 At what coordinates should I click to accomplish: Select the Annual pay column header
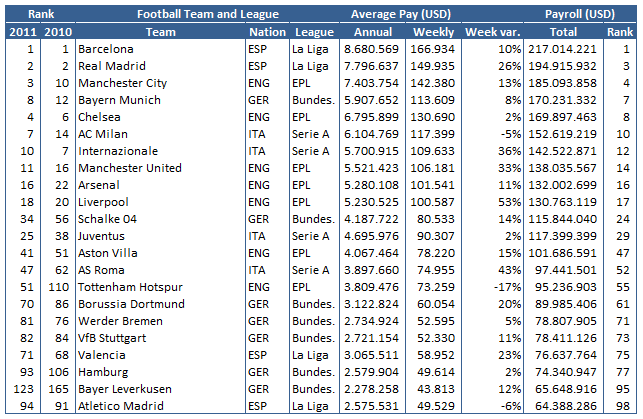click(371, 32)
